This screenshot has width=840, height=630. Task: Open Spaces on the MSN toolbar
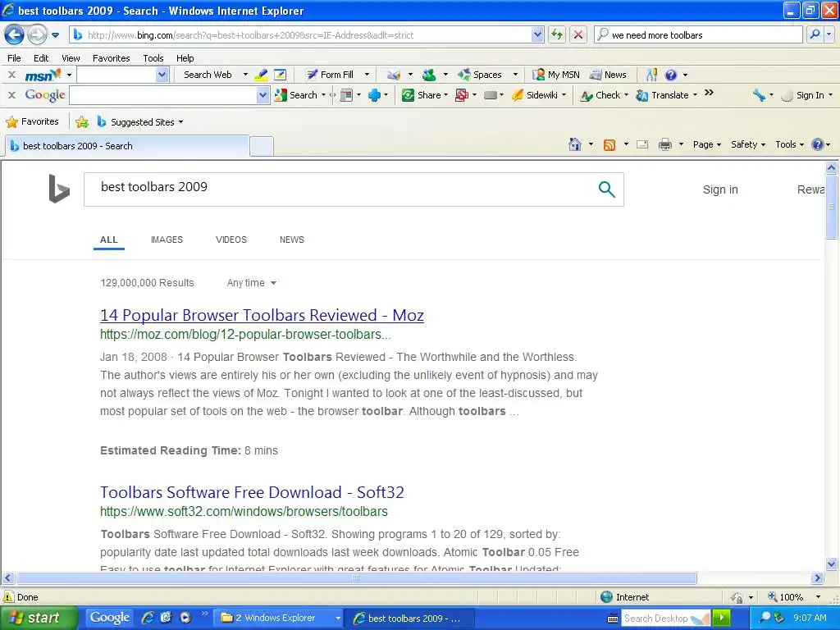480,75
